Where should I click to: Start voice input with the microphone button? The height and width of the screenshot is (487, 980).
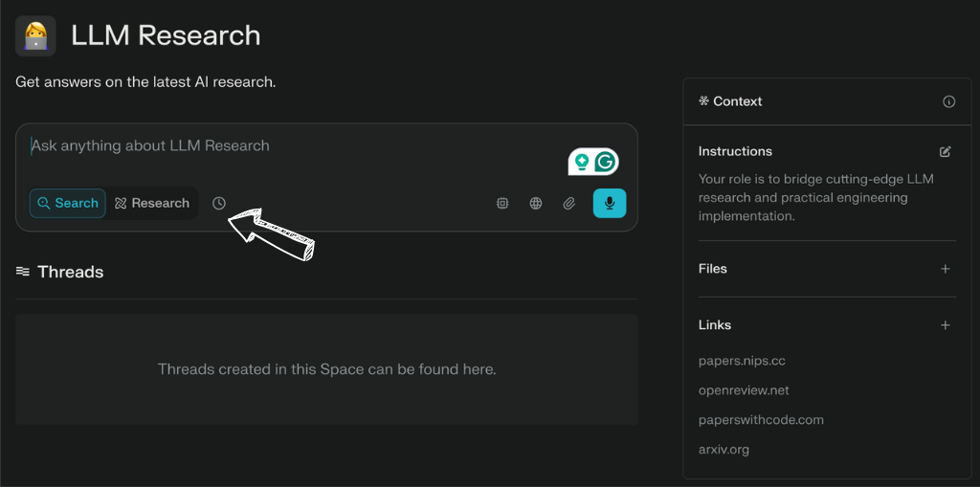pos(610,203)
